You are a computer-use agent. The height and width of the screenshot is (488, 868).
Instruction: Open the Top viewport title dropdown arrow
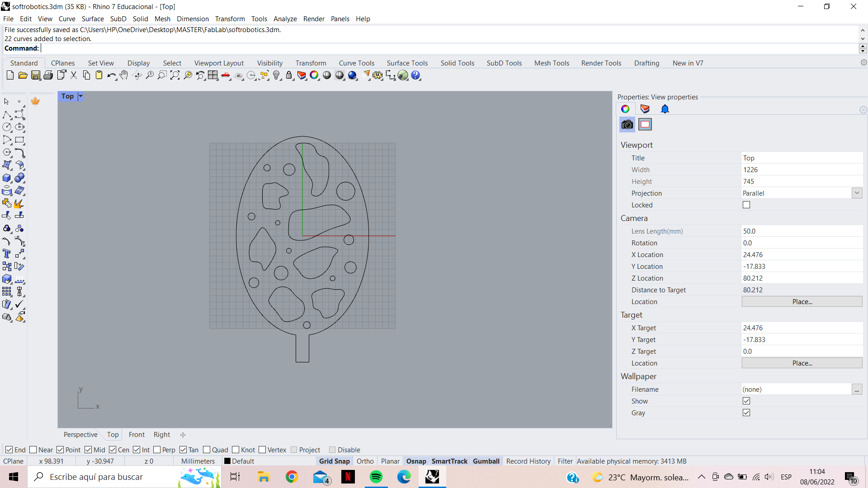point(80,96)
